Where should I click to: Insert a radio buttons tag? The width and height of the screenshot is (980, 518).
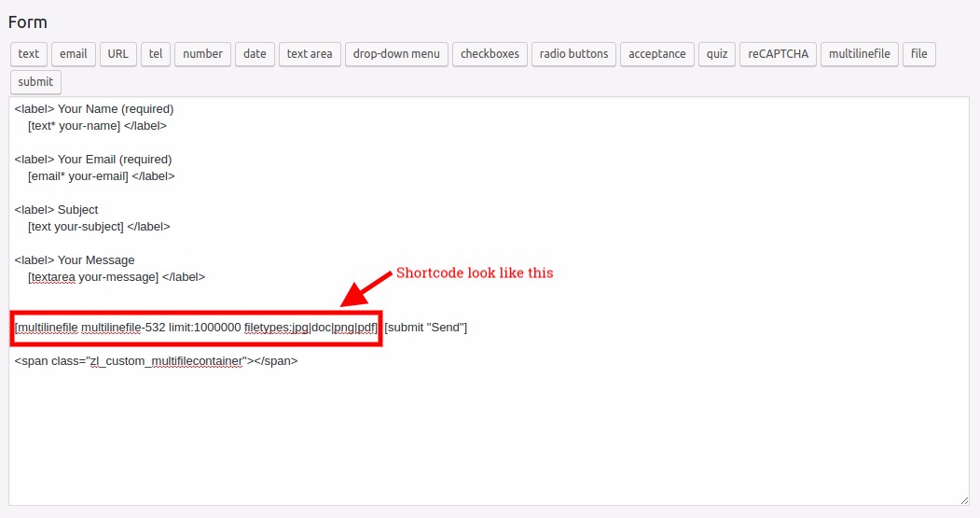coord(573,54)
